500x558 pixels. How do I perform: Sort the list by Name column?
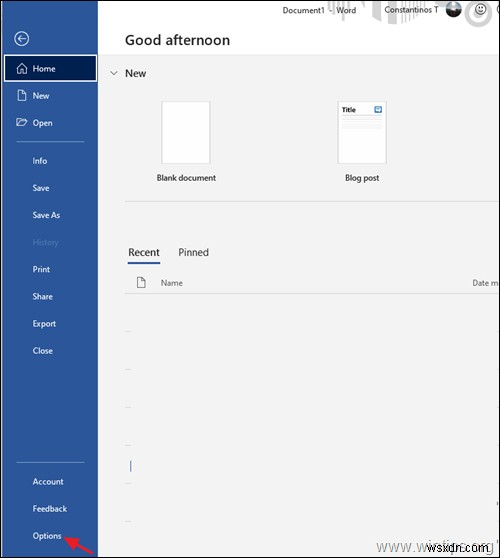[x=172, y=283]
